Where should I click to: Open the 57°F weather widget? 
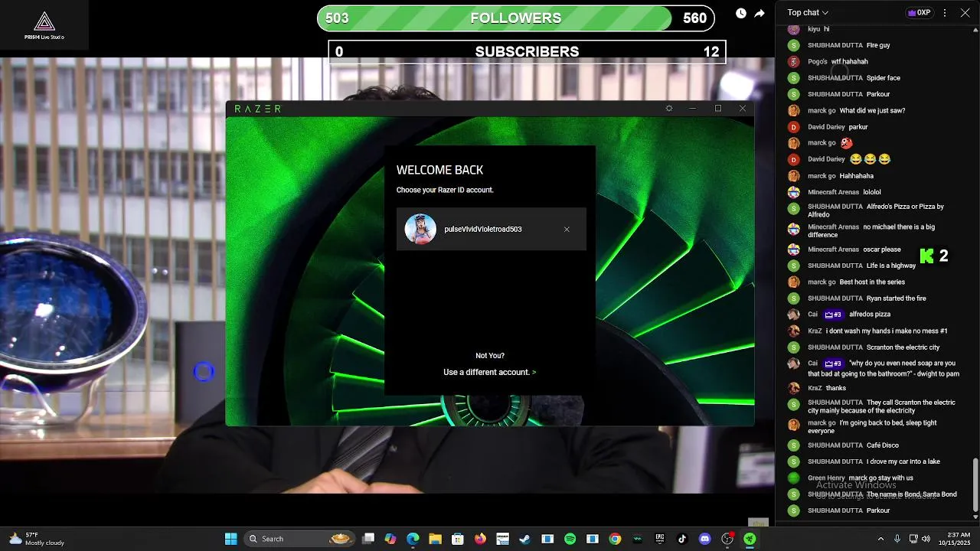click(x=36, y=539)
